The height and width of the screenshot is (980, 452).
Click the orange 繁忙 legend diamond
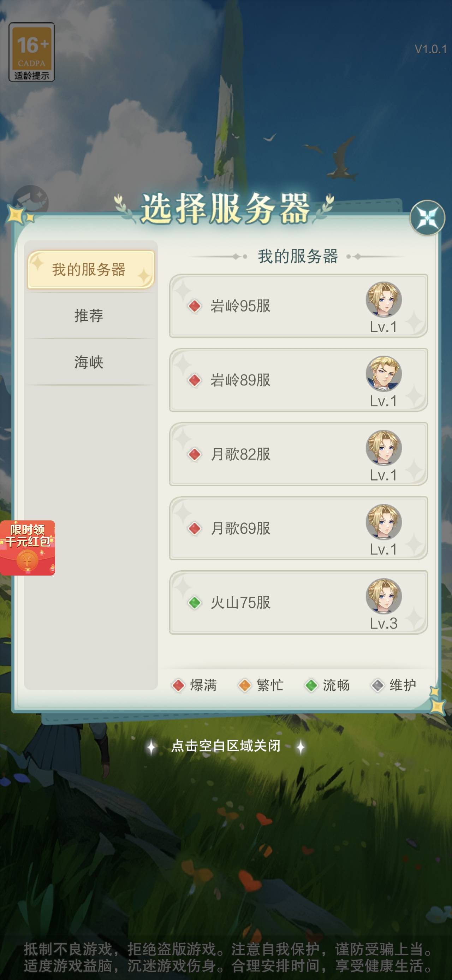pos(245,685)
